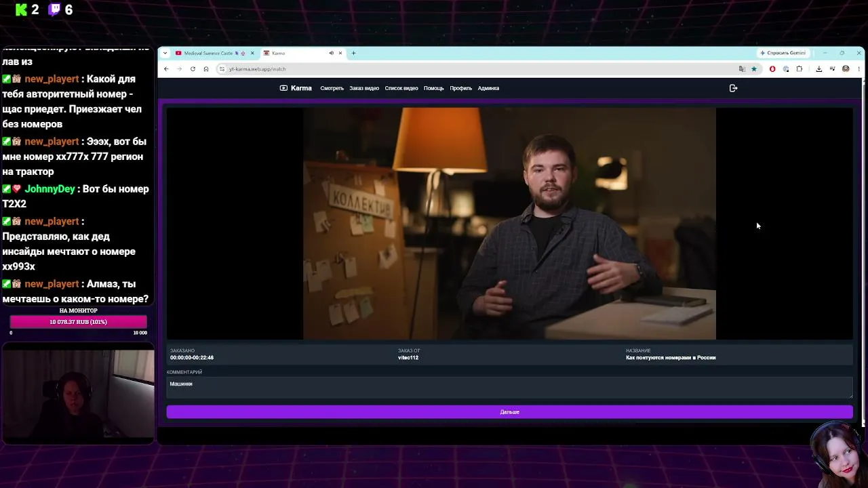Open the Админка menu item
868x488 pixels.
(488, 88)
